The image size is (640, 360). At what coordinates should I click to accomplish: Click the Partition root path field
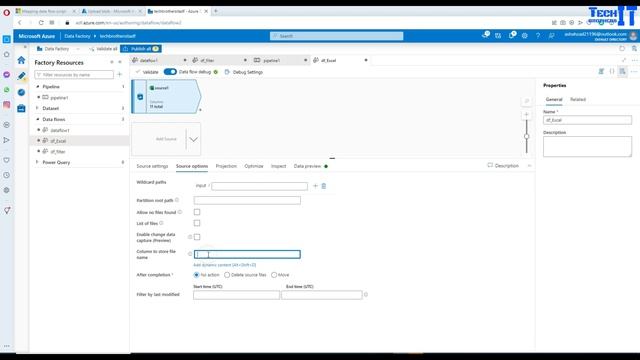(x=247, y=200)
